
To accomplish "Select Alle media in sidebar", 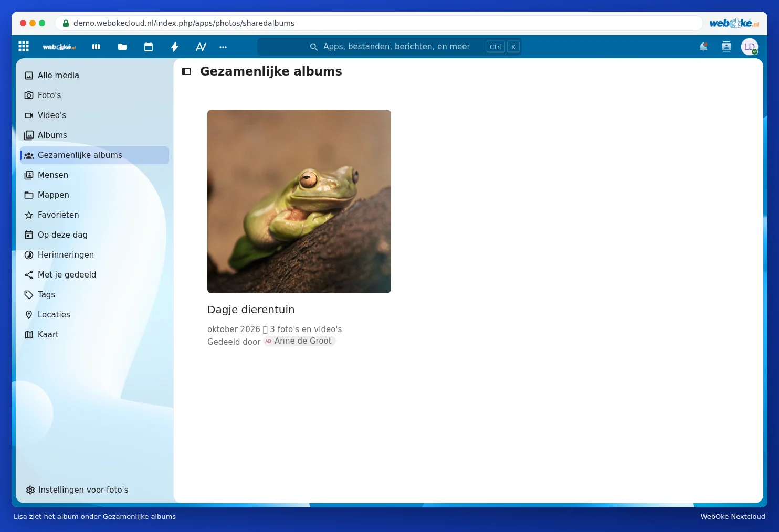I will click(94, 76).
